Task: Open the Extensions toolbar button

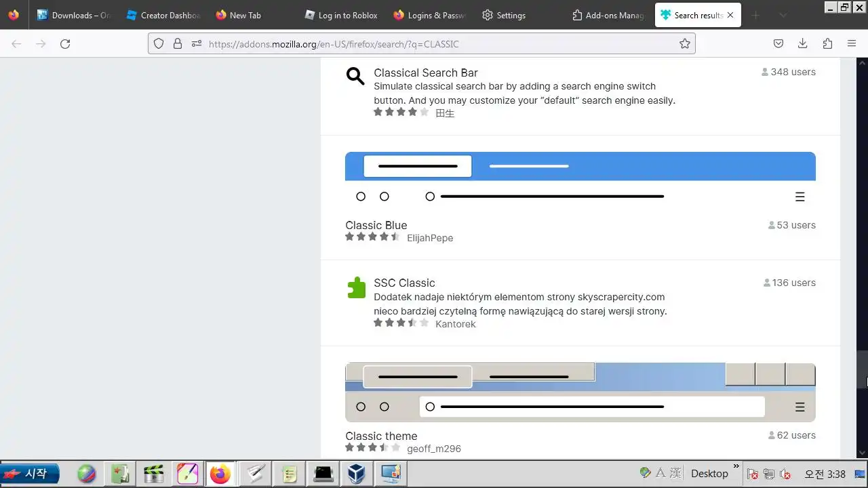Action: point(827,44)
